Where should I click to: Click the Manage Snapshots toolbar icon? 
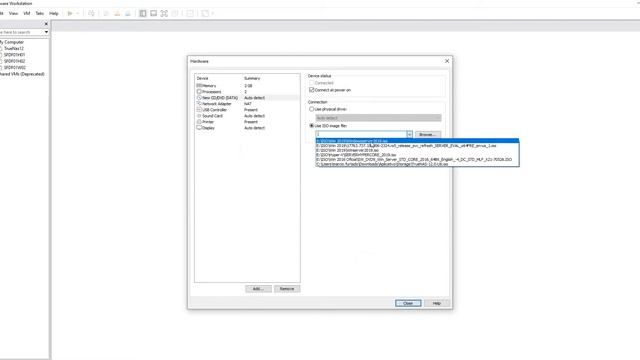(x=128, y=13)
